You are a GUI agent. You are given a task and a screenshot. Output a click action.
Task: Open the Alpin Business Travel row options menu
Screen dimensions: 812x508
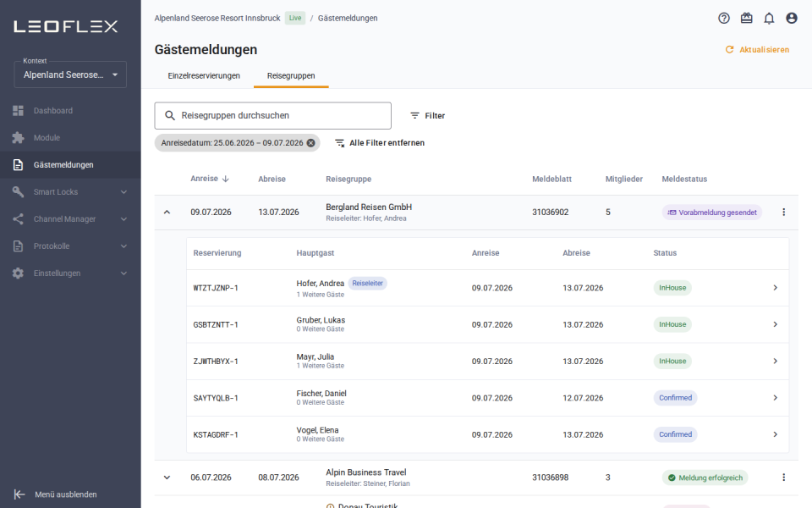coord(783,478)
